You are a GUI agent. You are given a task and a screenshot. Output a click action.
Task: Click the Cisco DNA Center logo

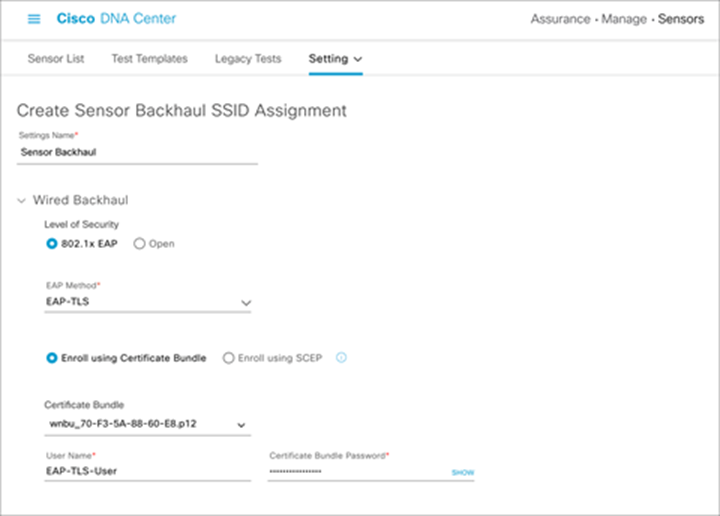[x=116, y=18]
